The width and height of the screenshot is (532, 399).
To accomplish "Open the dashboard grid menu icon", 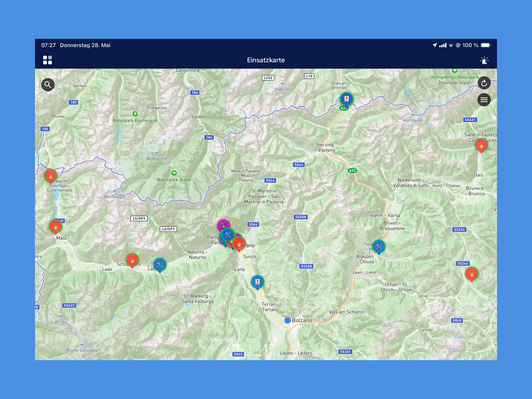I will click(x=47, y=60).
